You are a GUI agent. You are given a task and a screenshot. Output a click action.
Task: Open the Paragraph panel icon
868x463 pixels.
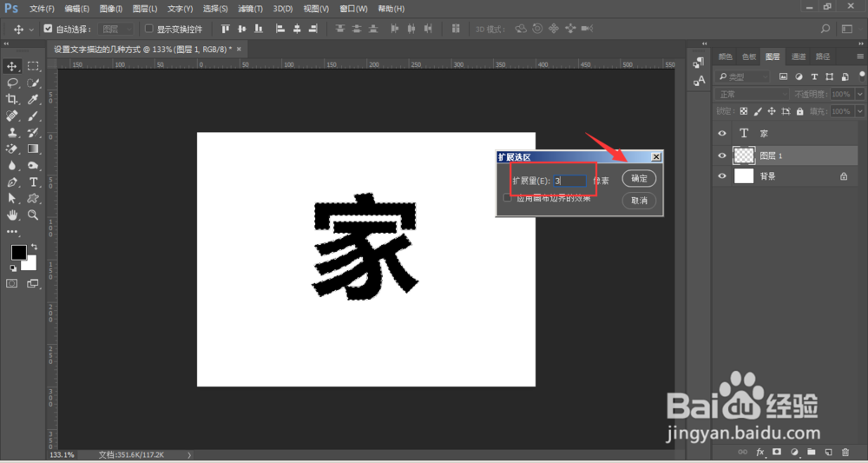(699, 63)
